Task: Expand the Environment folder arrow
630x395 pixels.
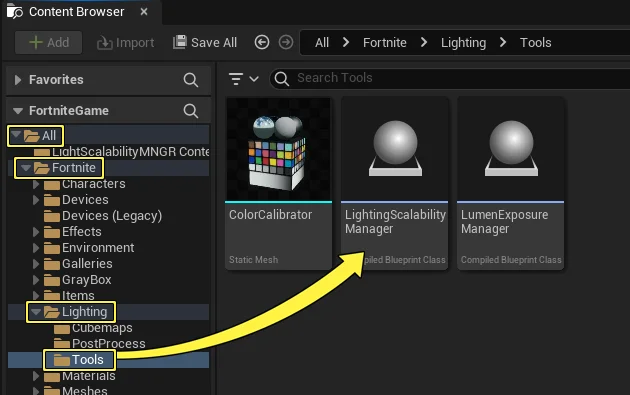Action: [36, 248]
